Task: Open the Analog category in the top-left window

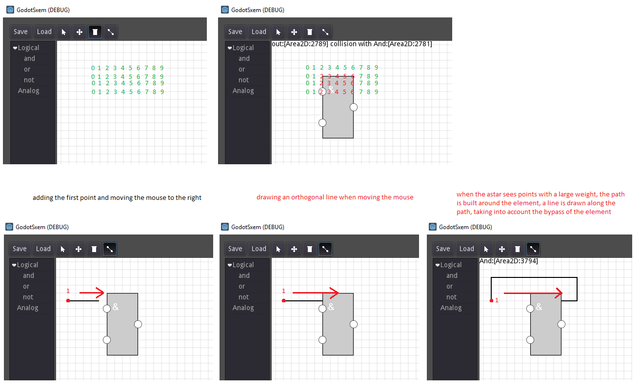Action: [x=29, y=91]
